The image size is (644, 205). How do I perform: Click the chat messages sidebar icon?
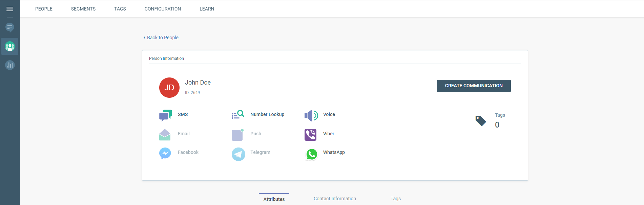tap(10, 27)
